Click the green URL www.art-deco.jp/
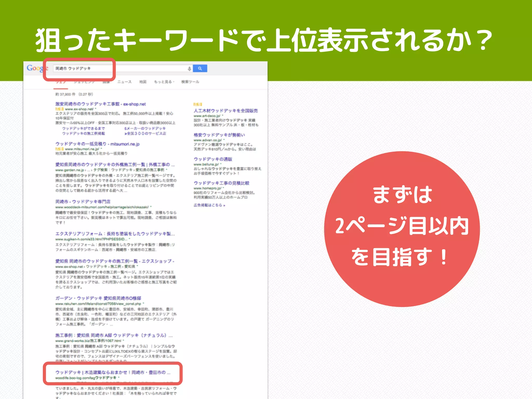532x399 pixels. tap(207, 116)
